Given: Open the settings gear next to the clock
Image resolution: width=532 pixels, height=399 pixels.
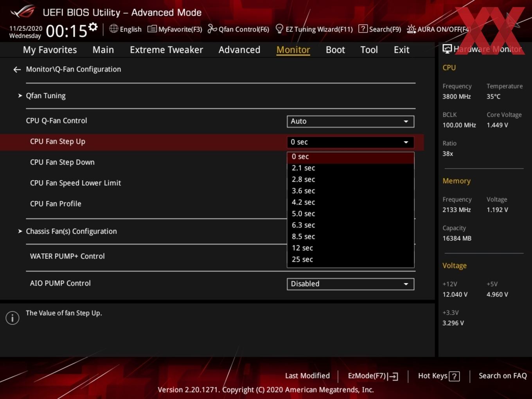Looking at the screenshot, I should (x=93, y=27).
